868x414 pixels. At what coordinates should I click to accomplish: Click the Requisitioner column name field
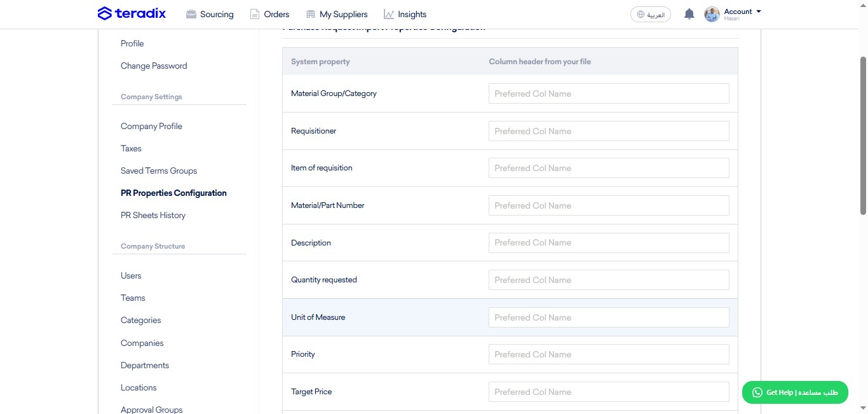pos(609,131)
